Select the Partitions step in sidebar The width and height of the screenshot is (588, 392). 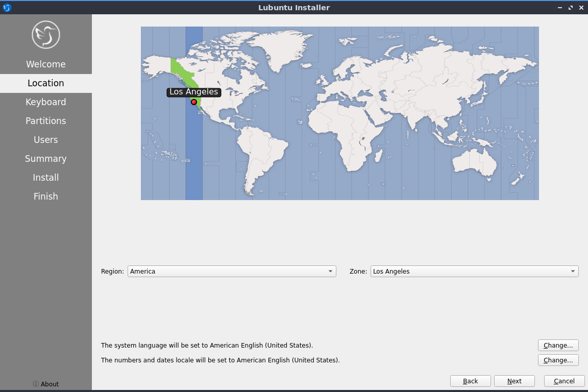(46, 121)
